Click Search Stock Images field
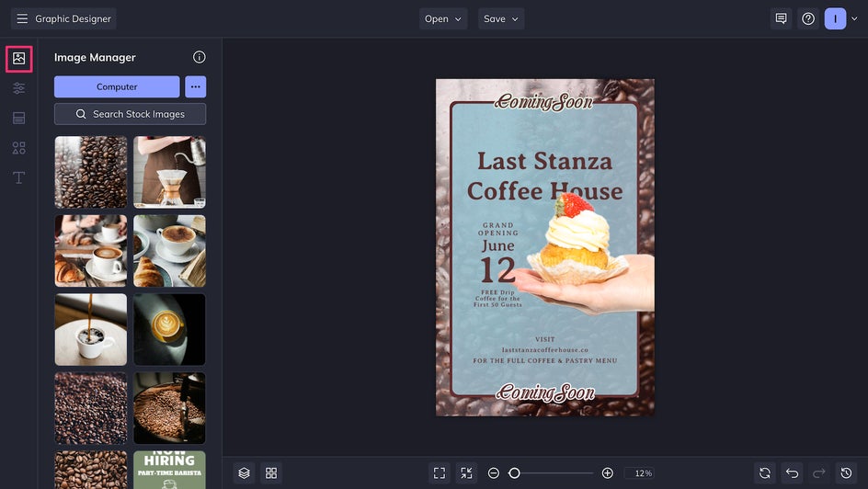 [130, 114]
